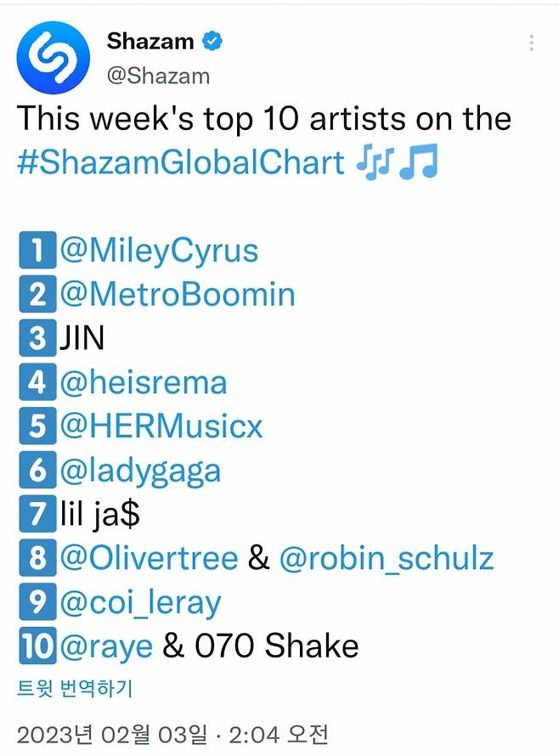Click the number 10 keycap emoji
This screenshot has height=756, width=559.
click(x=37, y=646)
